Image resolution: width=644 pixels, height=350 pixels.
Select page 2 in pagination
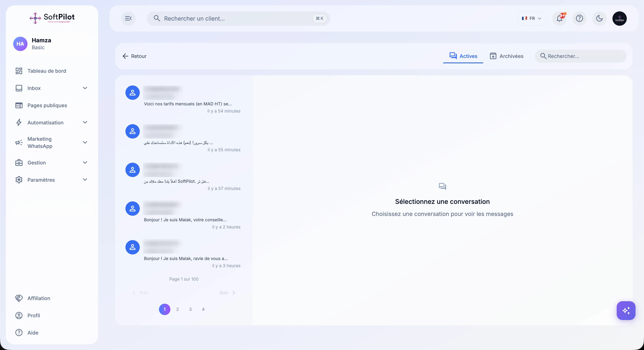(178, 309)
